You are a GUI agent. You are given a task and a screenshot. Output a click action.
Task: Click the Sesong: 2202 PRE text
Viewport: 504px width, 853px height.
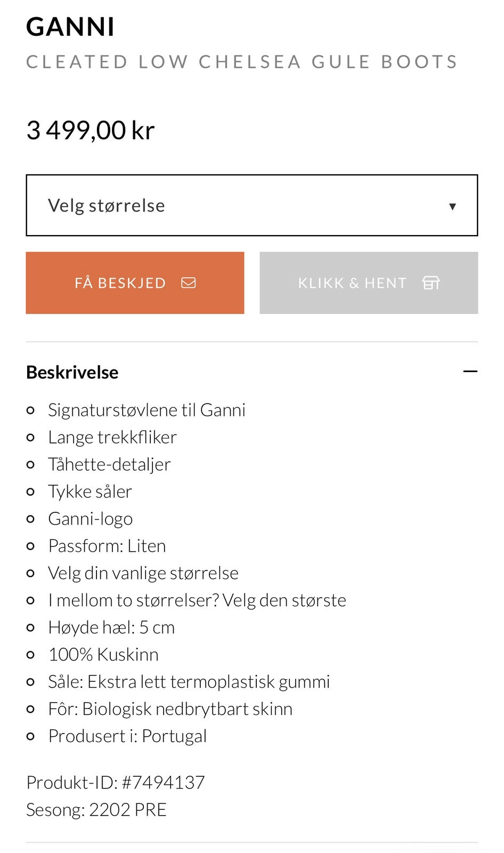(96, 809)
